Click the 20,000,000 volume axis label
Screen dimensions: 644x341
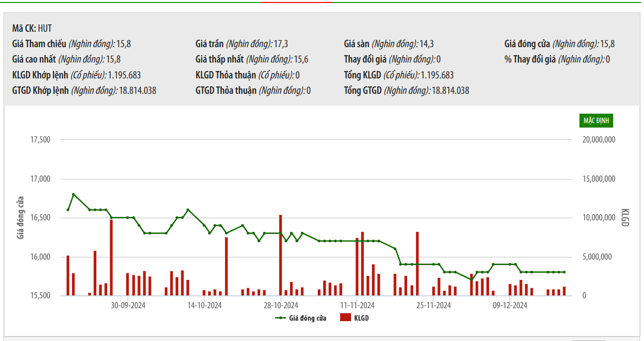coord(599,140)
